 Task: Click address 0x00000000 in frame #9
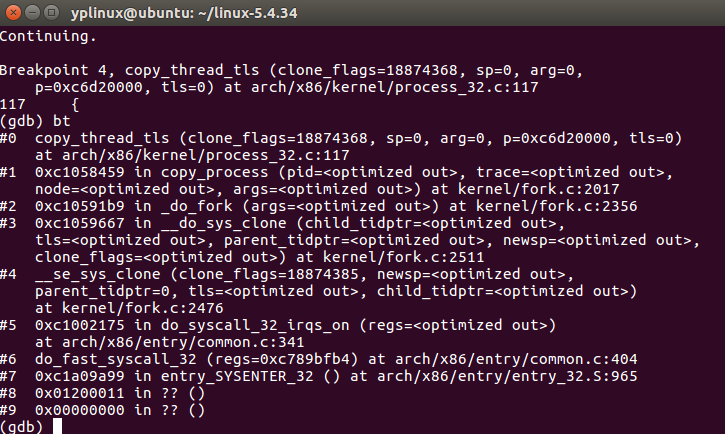tap(80, 410)
